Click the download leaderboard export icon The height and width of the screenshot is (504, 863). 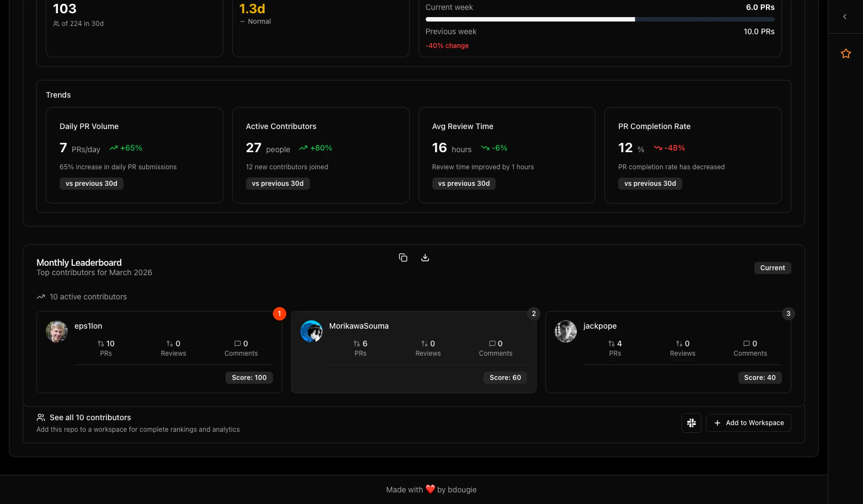pyautogui.click(x=425, y=258)
